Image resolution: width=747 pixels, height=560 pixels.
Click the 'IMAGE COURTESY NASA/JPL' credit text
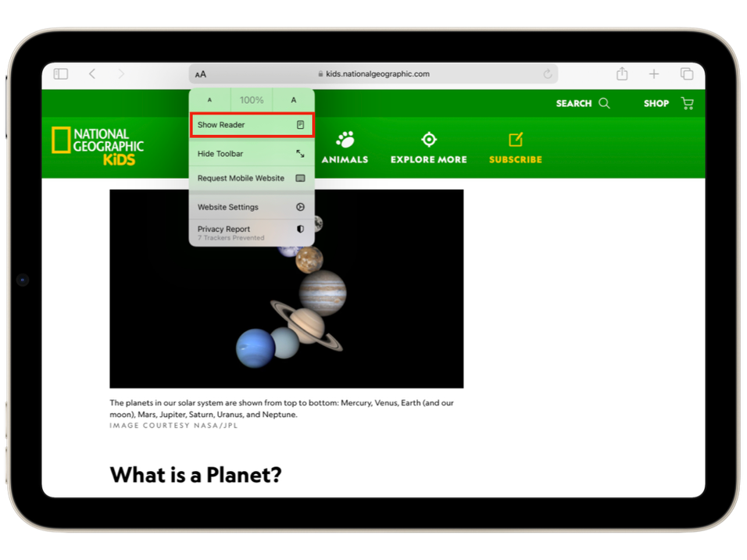pyautogui.click(x=173, y=425)
